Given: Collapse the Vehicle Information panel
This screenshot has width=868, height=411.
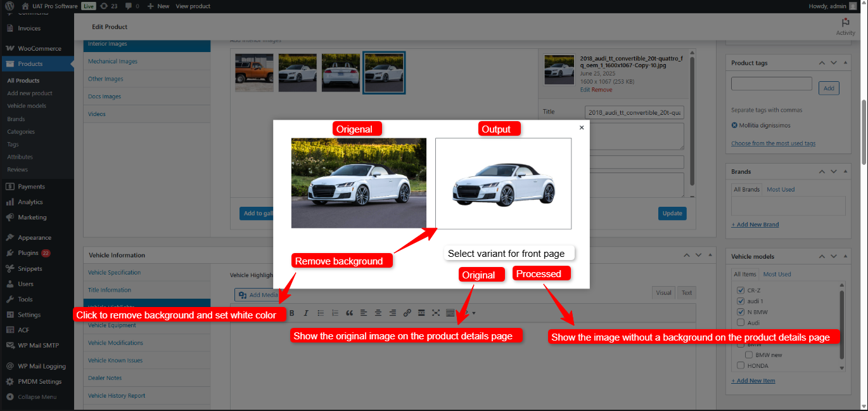Looking at the screenshot, I should coord(710,255).
